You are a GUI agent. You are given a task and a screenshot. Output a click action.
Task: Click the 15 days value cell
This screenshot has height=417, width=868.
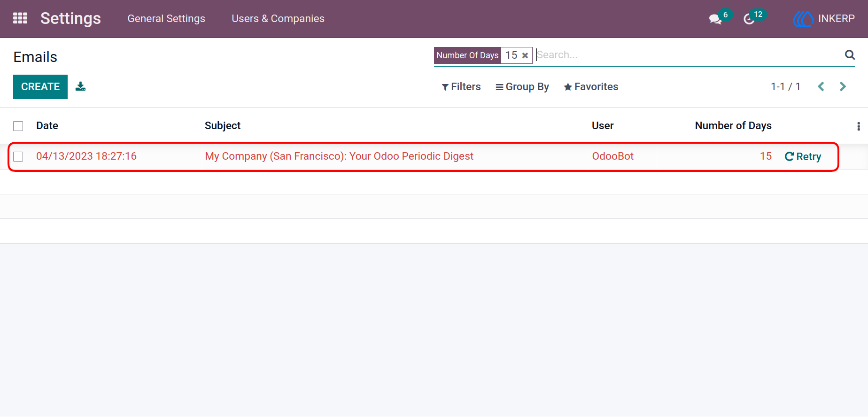(766, 156)
